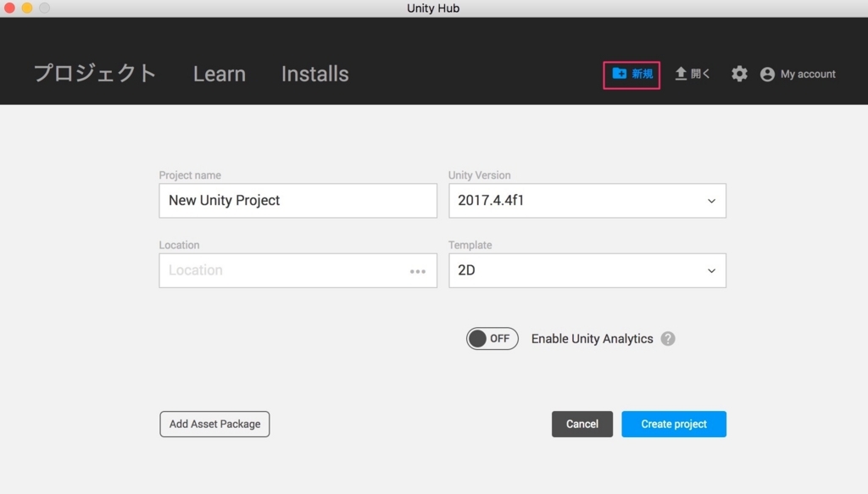868x494 pixels.
Task: Open the Unity Version dropdown
Action: click(x=587, y=201)
